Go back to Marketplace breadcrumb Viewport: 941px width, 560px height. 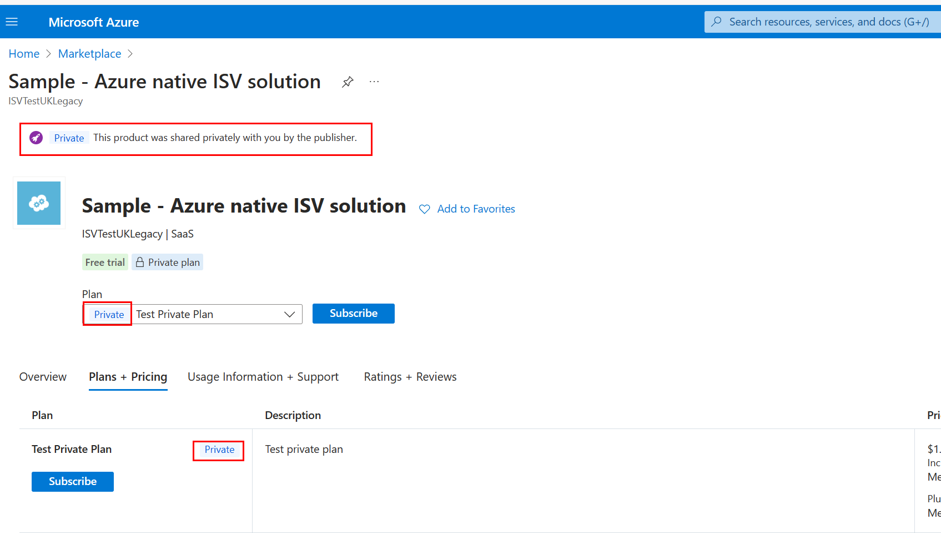click(x=89, y=54)
